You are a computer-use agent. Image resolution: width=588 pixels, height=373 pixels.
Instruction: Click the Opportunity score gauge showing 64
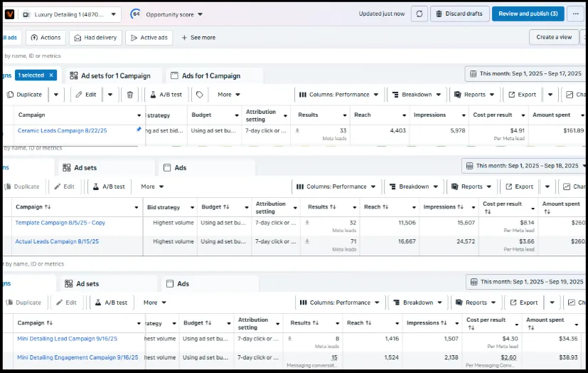click(x=134, y=14)
